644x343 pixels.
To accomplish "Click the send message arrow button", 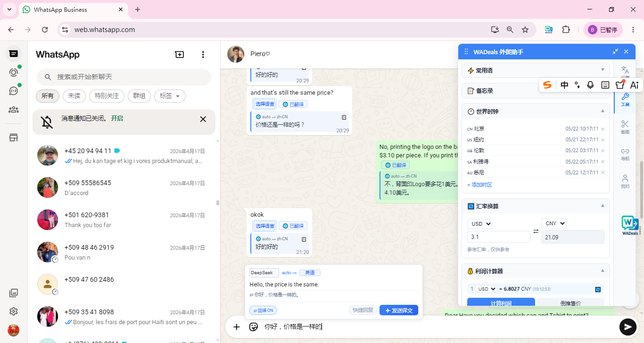I will (x=628, y=327).
